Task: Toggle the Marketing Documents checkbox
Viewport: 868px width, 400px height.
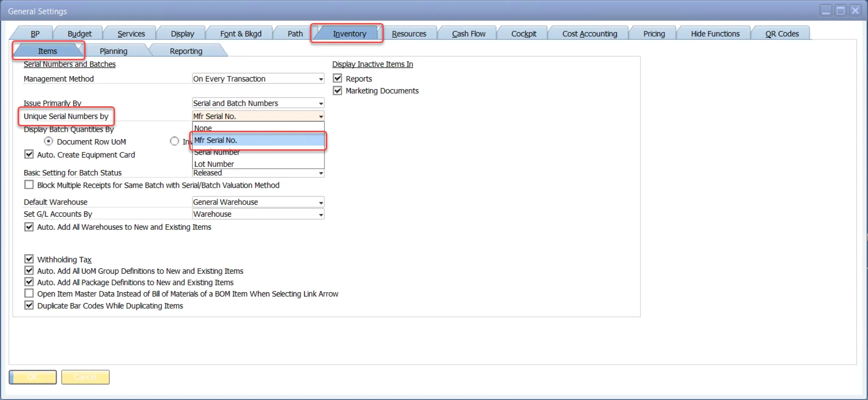Action: click(338, 90)
